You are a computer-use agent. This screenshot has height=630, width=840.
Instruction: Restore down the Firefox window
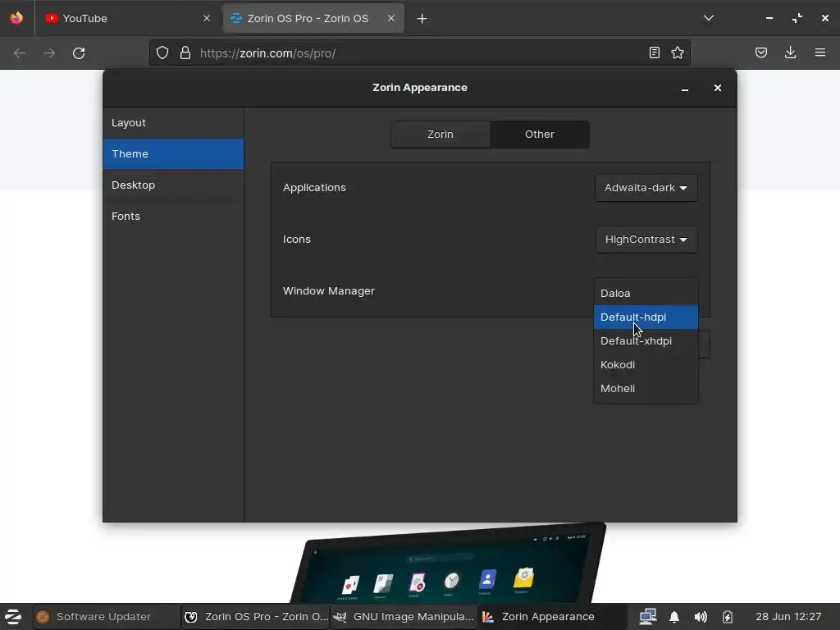point(797,18)
